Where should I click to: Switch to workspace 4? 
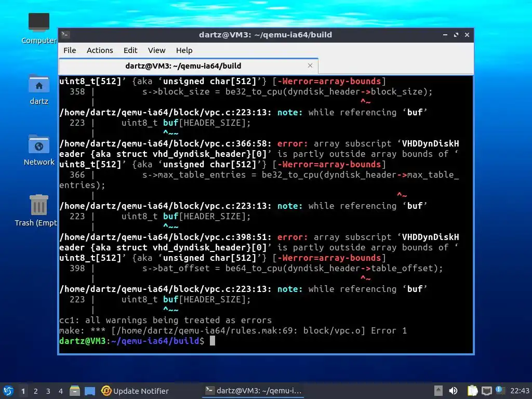[x=61, y=391]
